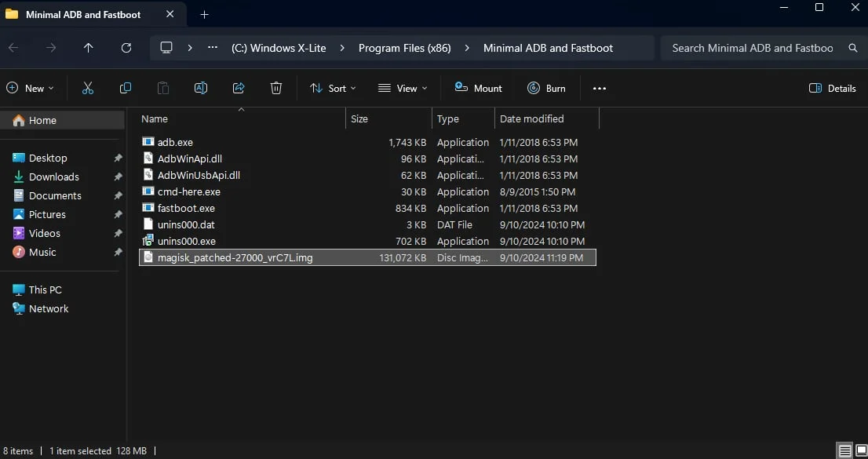Open the See more ellipsis menu
This screenshot has height=459, width=868.
pos(600,88)
